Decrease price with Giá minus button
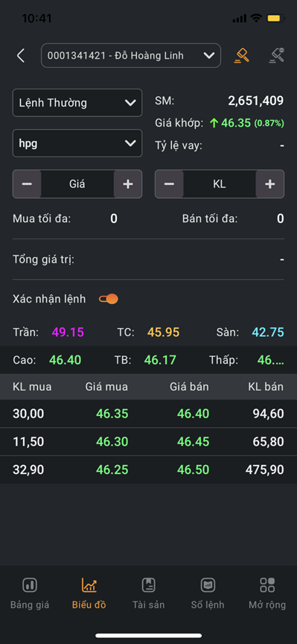This screenshot has width=297, height=644. tap(27, 184)
